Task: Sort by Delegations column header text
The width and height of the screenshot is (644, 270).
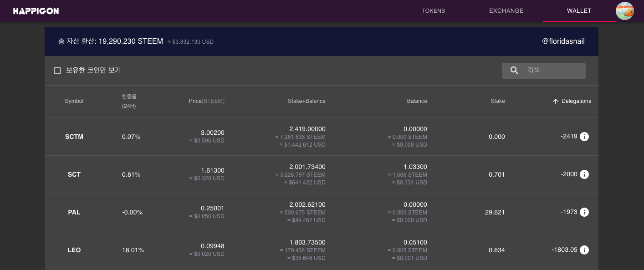Action: [576, 101]
